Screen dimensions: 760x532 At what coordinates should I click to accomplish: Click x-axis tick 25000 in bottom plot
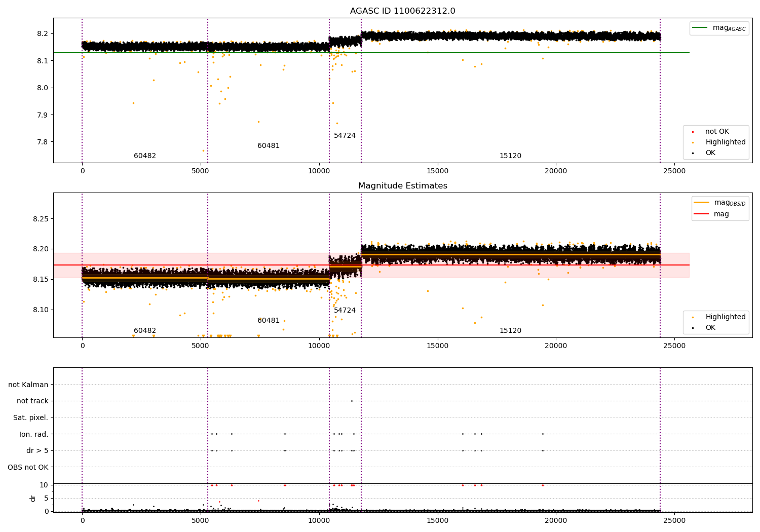coord(674,521)
